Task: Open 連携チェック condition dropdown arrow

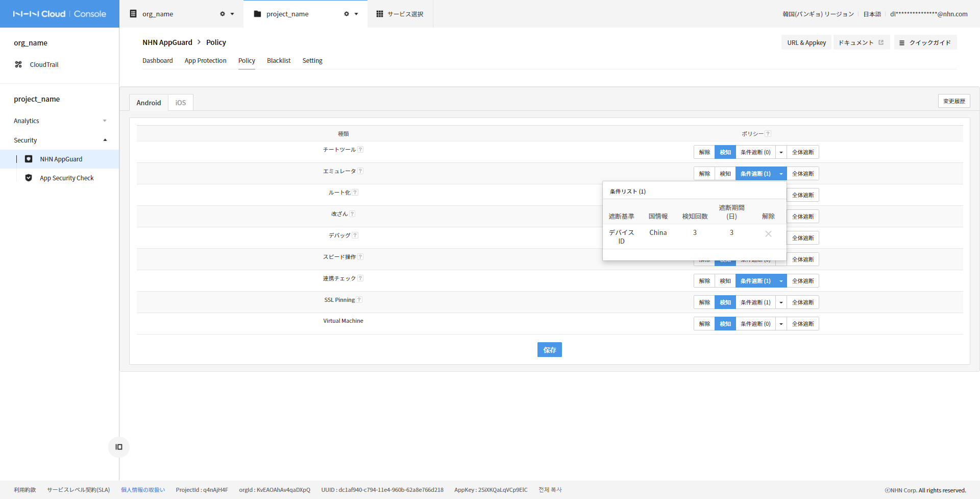Action: click(781, 281)
